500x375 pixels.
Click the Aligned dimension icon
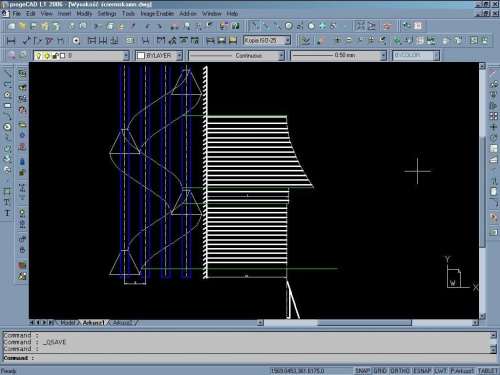pos(26,41)
